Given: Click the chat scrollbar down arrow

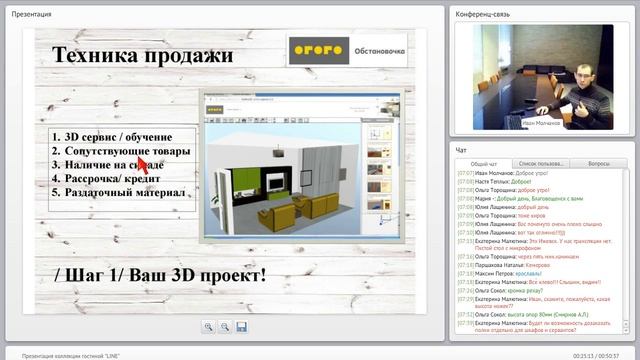Looking at the screenshot, I should 626,331.
